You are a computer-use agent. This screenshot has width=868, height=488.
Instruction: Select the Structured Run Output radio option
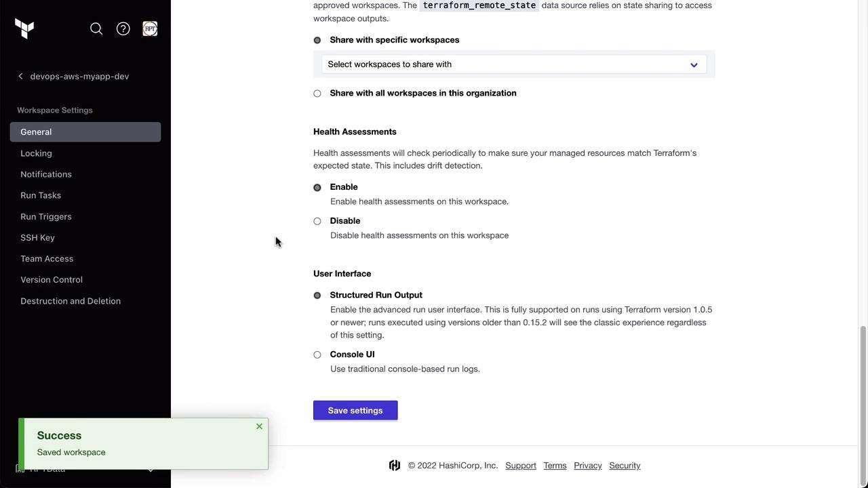tap(317, 296)
